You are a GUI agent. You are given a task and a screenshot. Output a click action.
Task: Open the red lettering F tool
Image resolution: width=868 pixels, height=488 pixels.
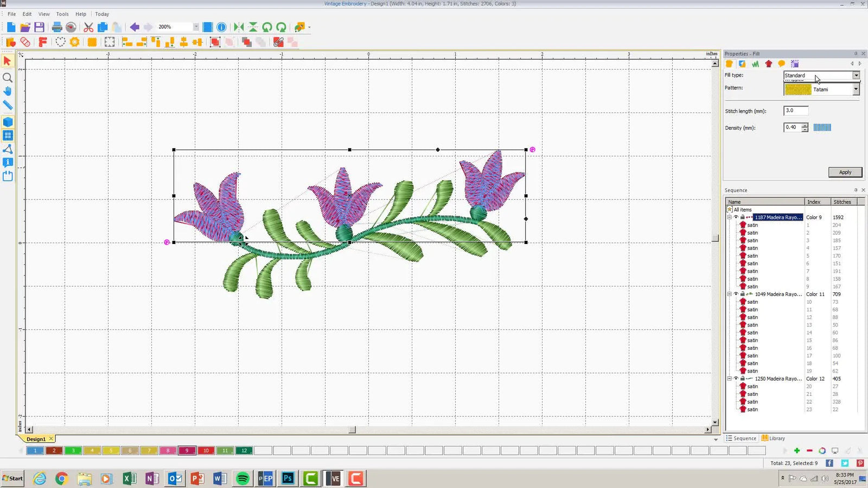pyautogui.click(x=43, y=42)
